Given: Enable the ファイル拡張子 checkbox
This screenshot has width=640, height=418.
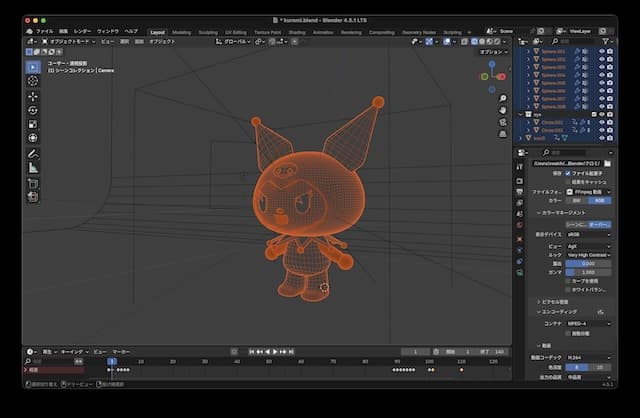Looking at the screenshot, I should click(x=568, y=173).
